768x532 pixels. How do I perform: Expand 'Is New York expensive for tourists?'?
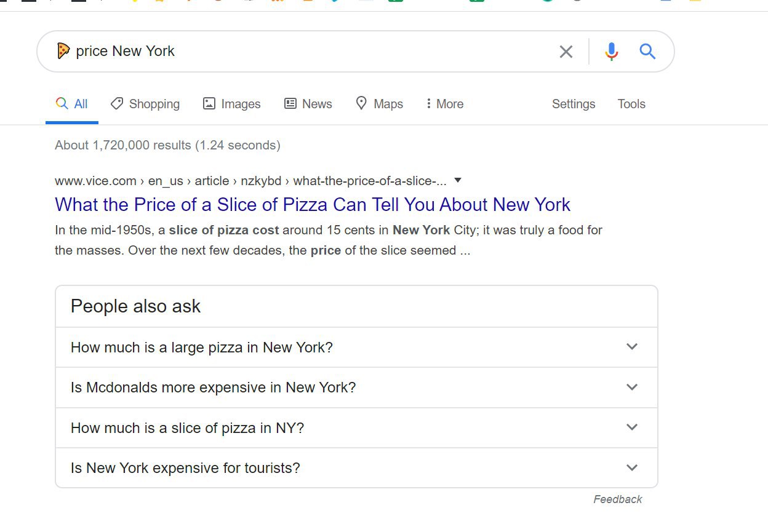pos(356,468)
